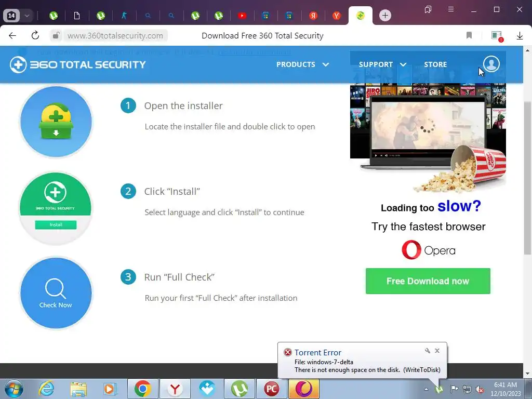532x399 pixels.
Task: Click the vertical scrollbar thumb
Action: pyautogui.click(x=527, y=178)
